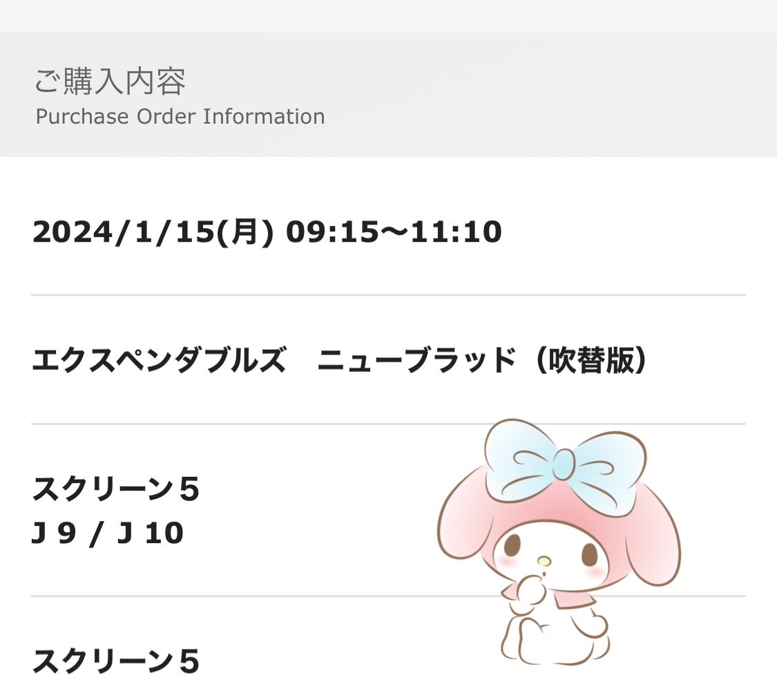Tap the first スクリーン５ label above seats
The width and height of the screenshot is (777, 700).
116,490
